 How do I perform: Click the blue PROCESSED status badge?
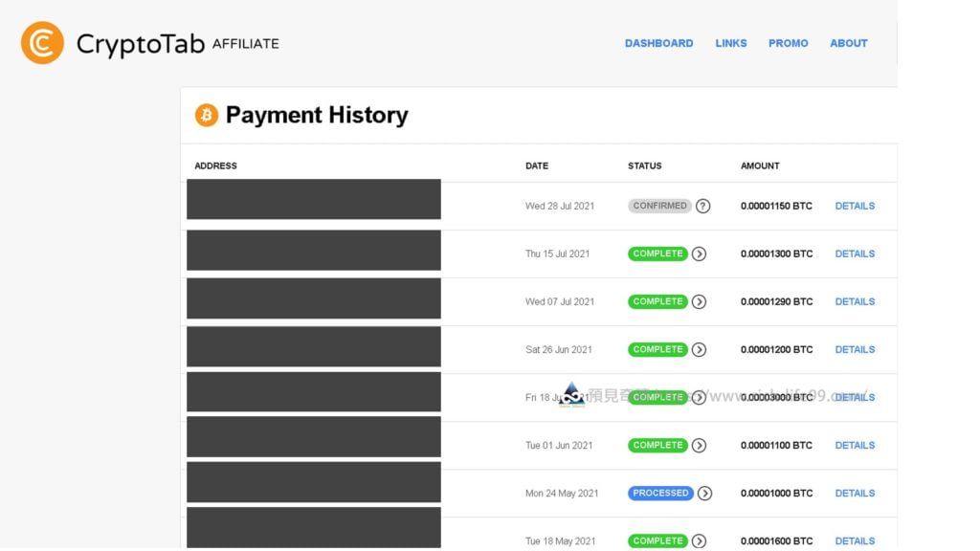[x=660, y=494]
